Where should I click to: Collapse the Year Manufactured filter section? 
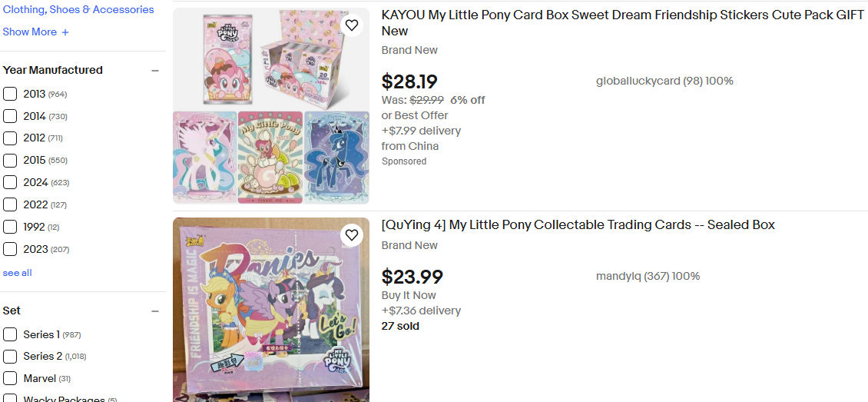(x=155, y=71)
